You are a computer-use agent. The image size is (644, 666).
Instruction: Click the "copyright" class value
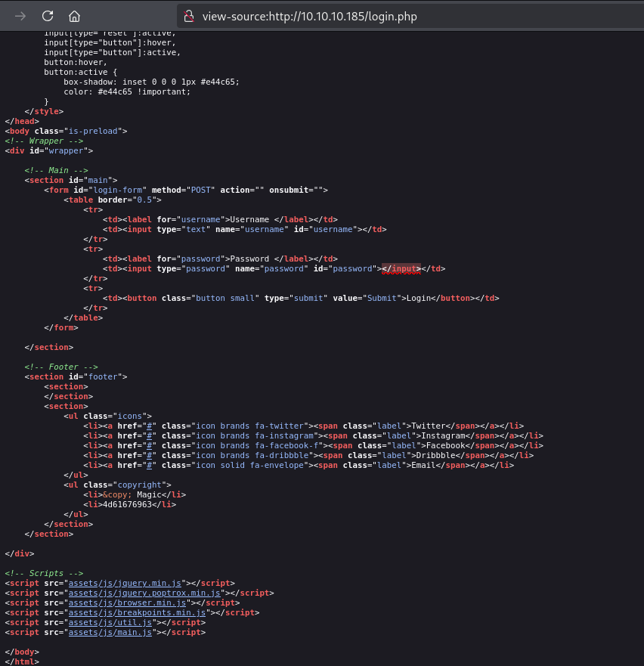(x=139, y=485)
